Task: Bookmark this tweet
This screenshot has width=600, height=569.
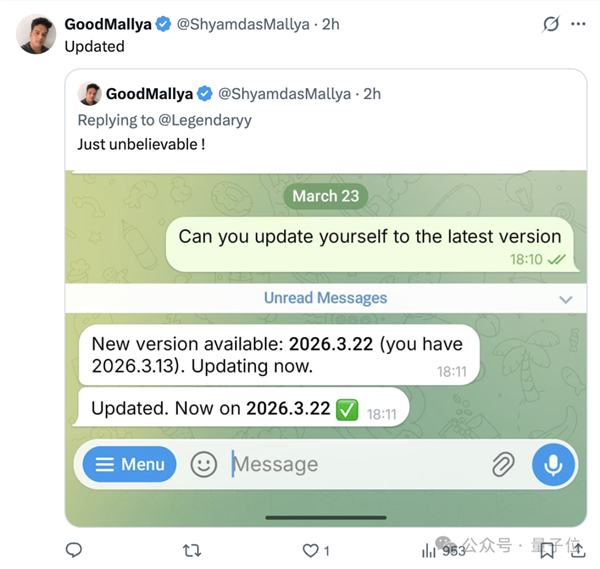Action: 547,550
